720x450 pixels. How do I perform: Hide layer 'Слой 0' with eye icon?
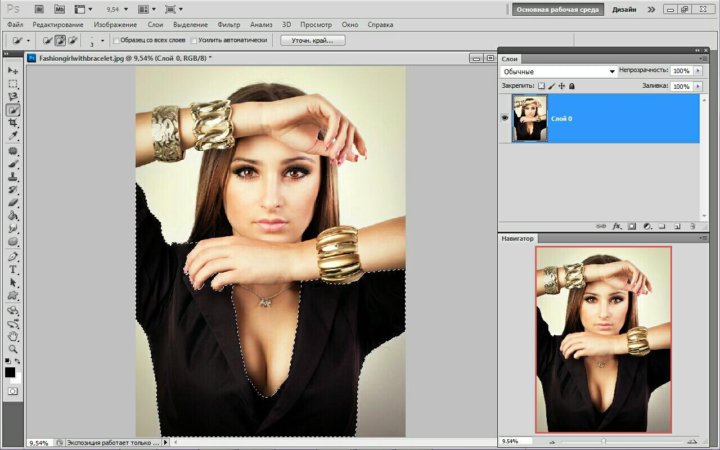505,118
